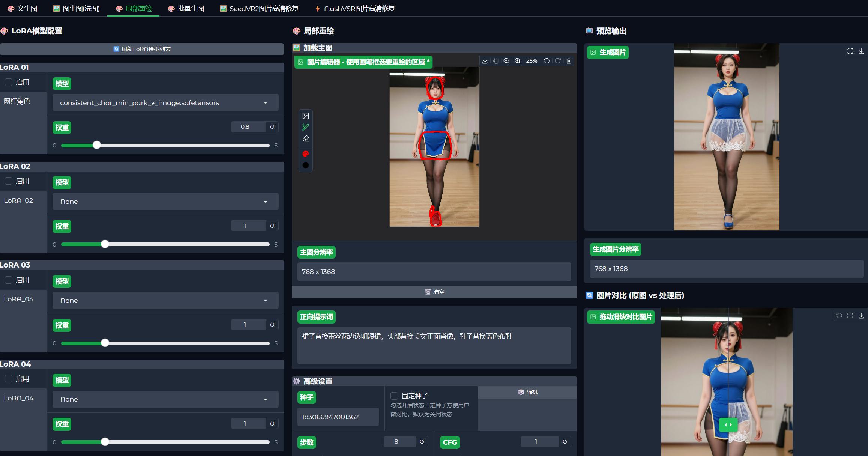Enable LoRA 01 网红角色
Screen dimensions: 868x456
8,82
